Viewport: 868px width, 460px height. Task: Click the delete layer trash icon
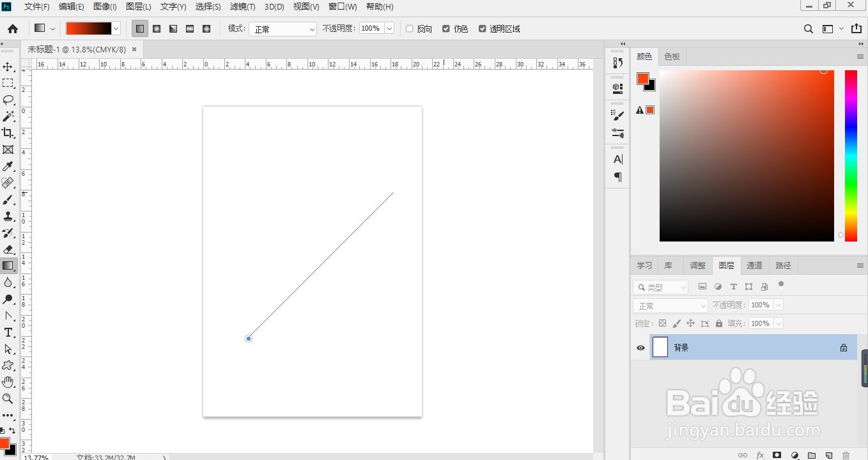point(846,456)
